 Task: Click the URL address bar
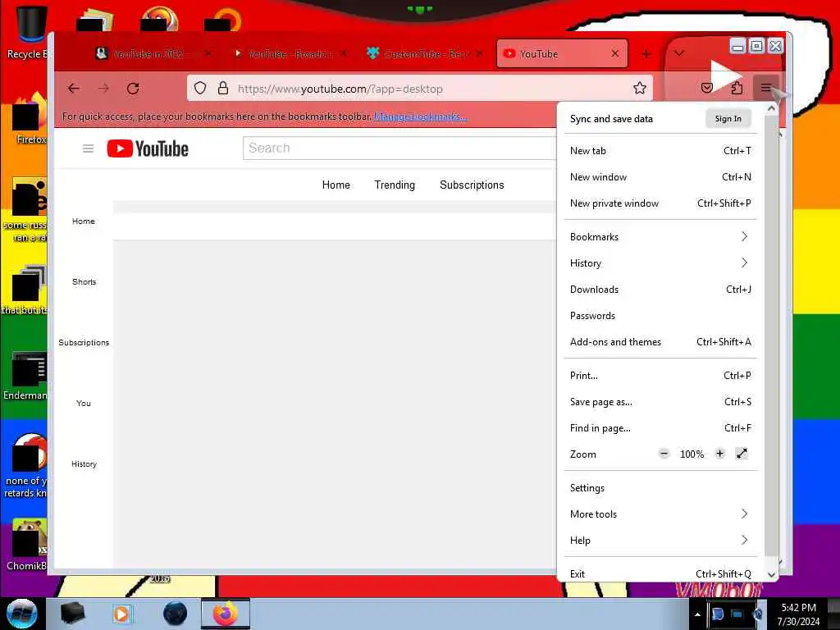click(420, 89)
